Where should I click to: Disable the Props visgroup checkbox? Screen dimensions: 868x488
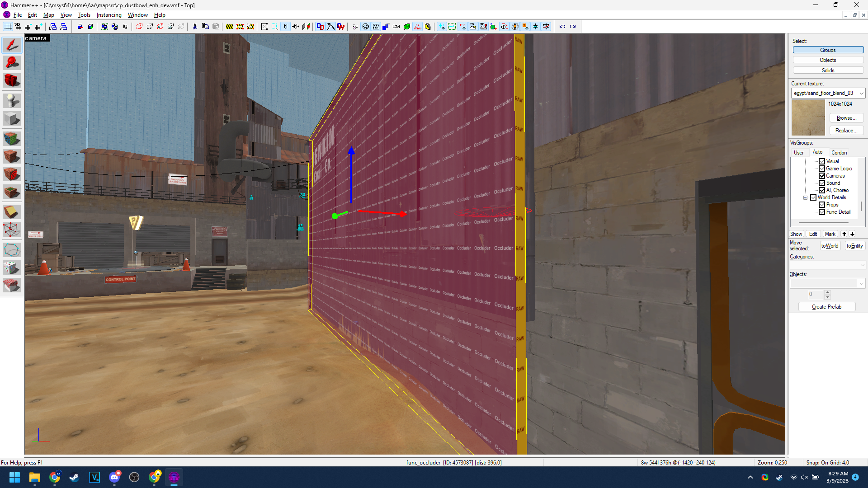[822, 205]
